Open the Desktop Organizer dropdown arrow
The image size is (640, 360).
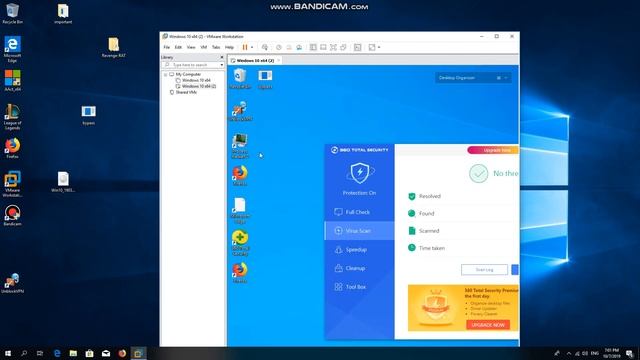click(506, 78)
